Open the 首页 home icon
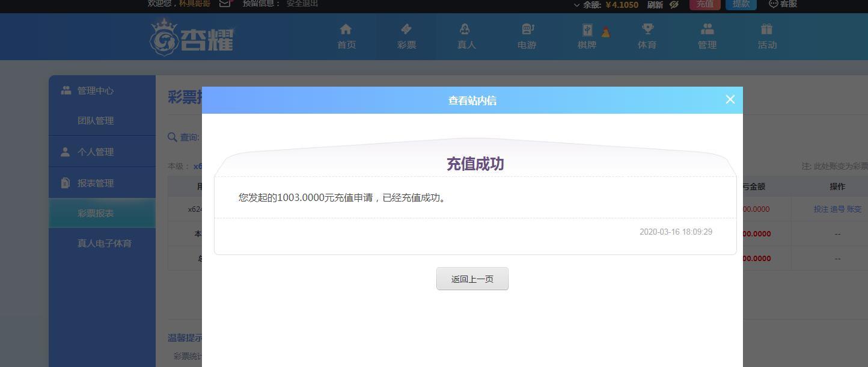This screenshot has height=367, width=868. tap(346, 29)
